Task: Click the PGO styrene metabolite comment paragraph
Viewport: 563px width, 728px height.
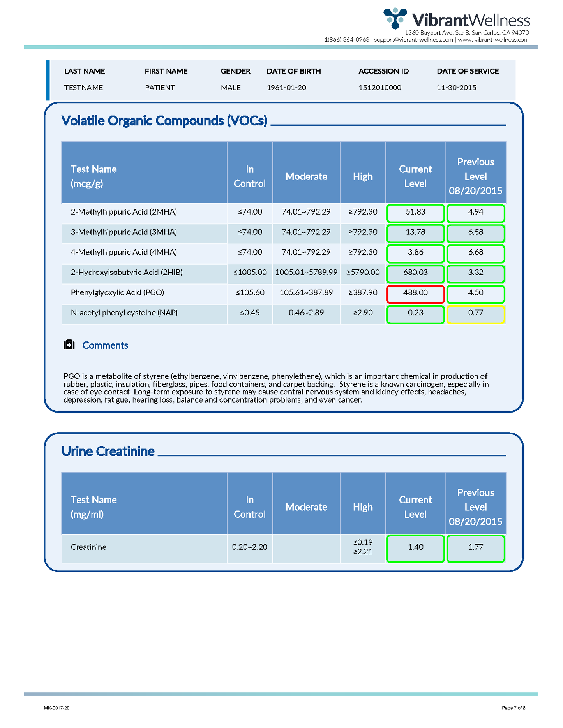Action: (277, 388)
